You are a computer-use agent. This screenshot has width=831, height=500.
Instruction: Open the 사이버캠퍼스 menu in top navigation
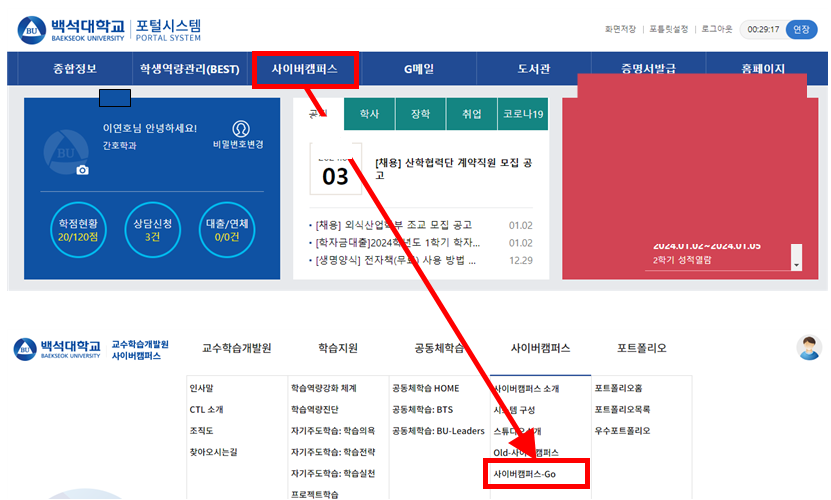click(x=305, y=69)
